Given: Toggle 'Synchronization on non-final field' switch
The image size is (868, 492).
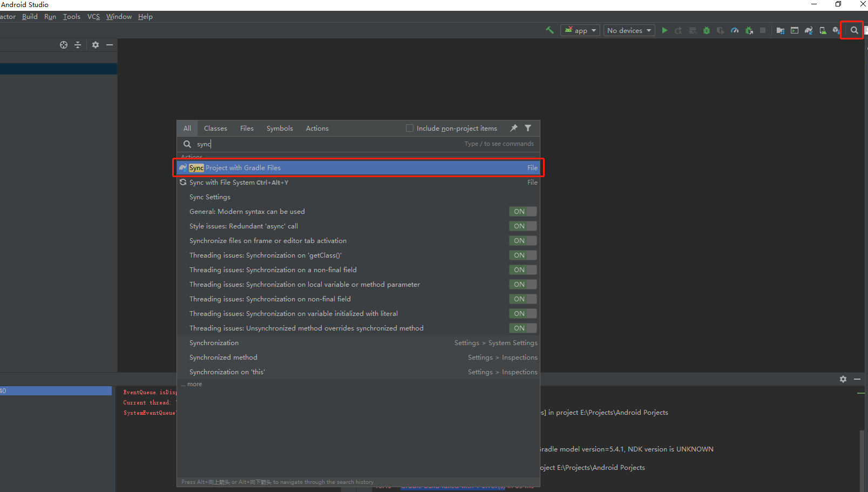Looking at the screenshot, I should click(523, 299).
